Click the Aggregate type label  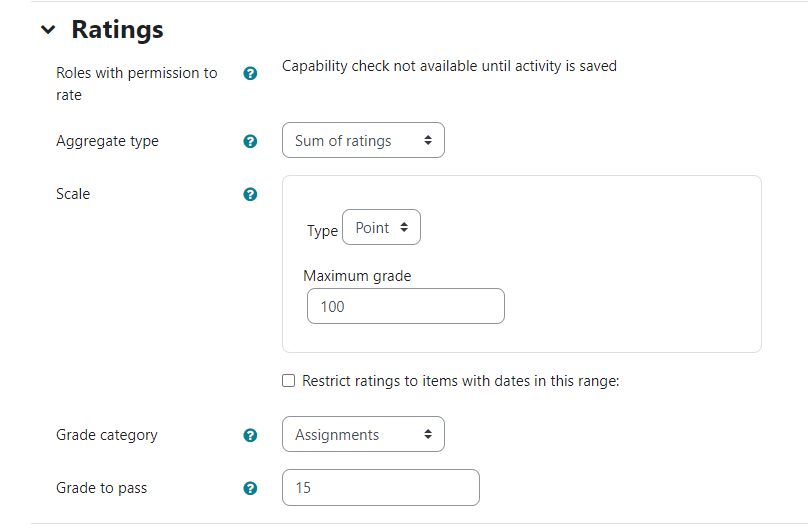[107, 141]
